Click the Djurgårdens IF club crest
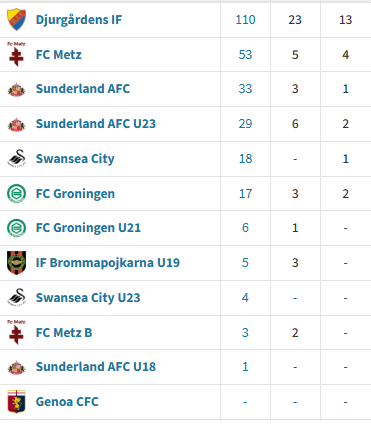This screenshot has height=426, width=371. [16, 19]
